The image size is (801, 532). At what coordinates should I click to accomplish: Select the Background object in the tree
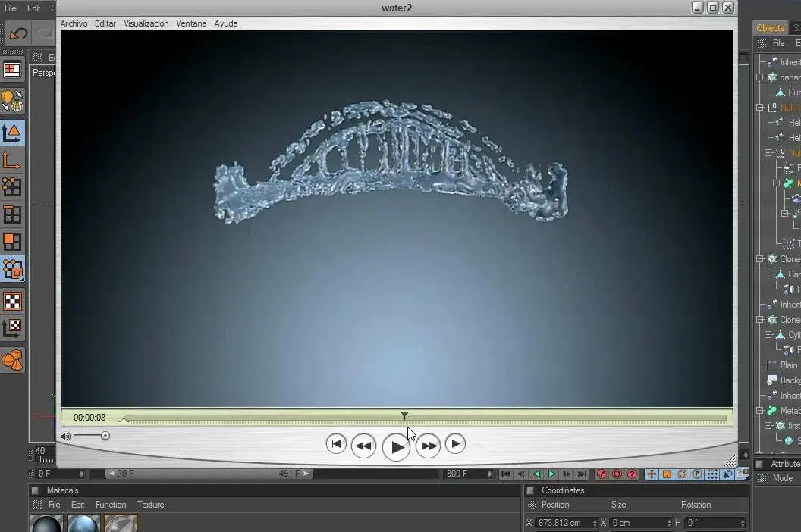tap(790, 380)
